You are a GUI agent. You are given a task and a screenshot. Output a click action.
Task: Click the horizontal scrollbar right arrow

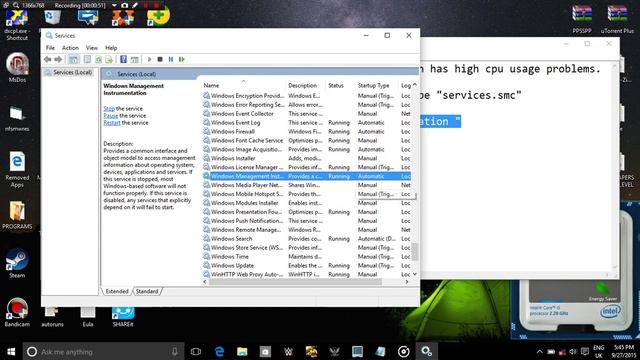click(407, 282)
